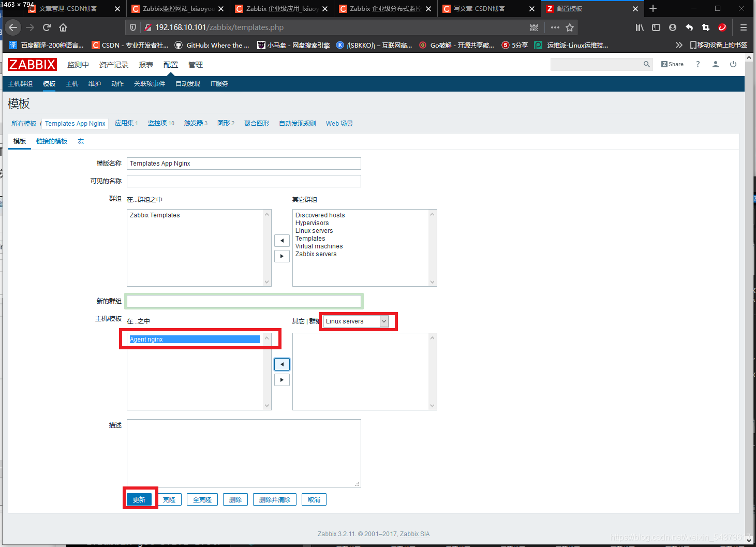Click the 全克隆 button
The width and height of the screenshot is (756, 547).
click(202, 499)
